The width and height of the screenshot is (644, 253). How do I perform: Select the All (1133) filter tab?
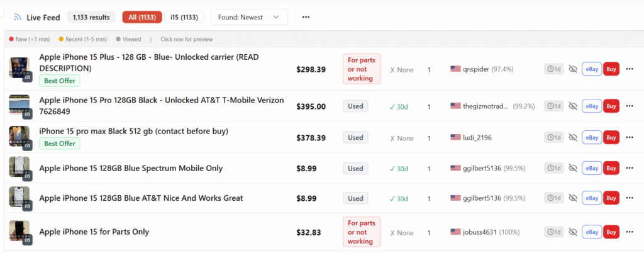142,18
